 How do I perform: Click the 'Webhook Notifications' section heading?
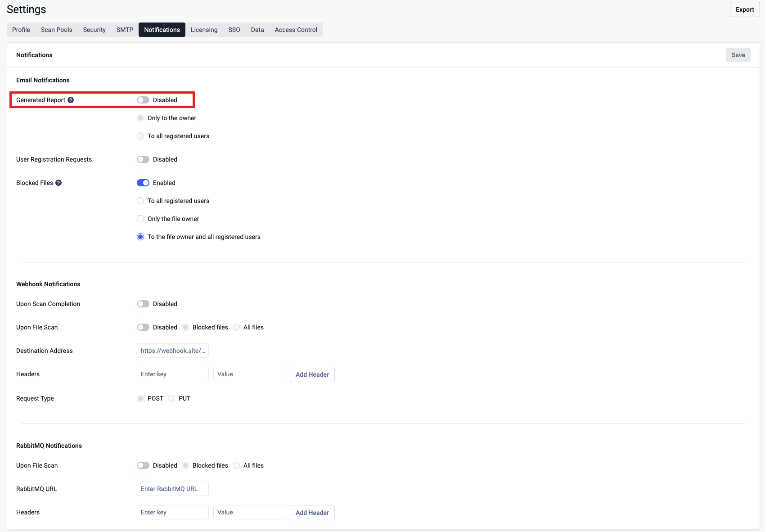pyautogui.click(x=48, y=284)
